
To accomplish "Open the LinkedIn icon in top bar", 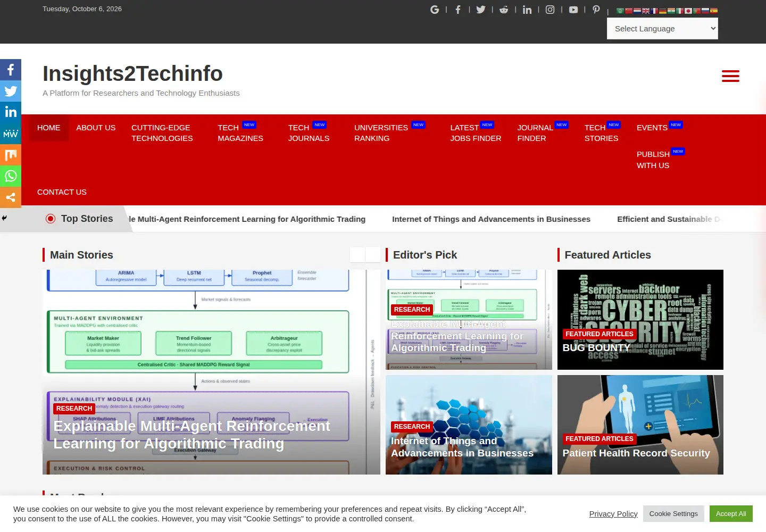I will coord(527,10).
